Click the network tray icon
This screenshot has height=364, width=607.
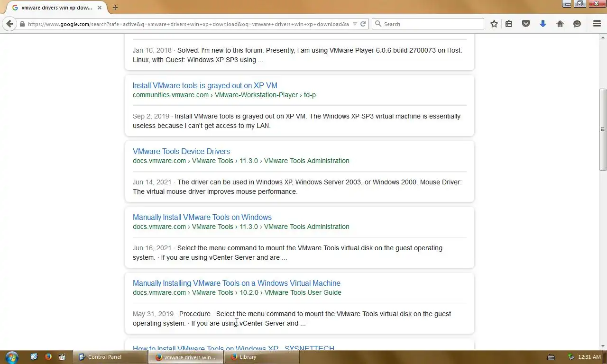tap(571, 357)
